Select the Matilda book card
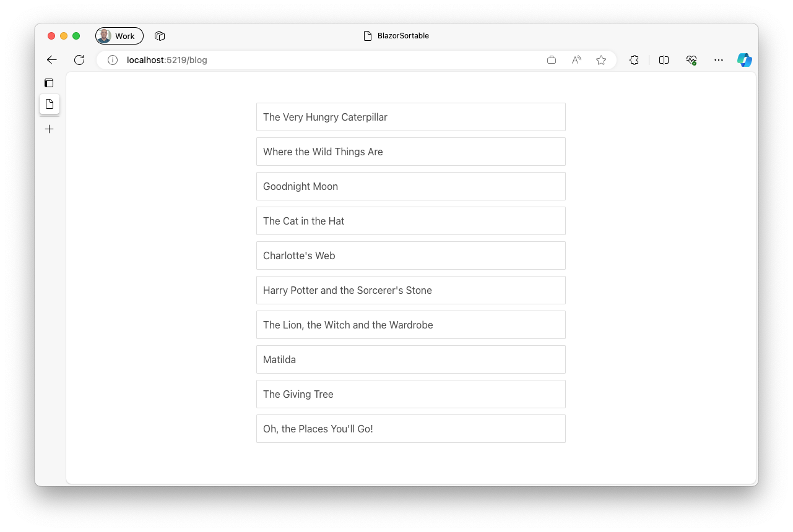 [x=410, y=359]
